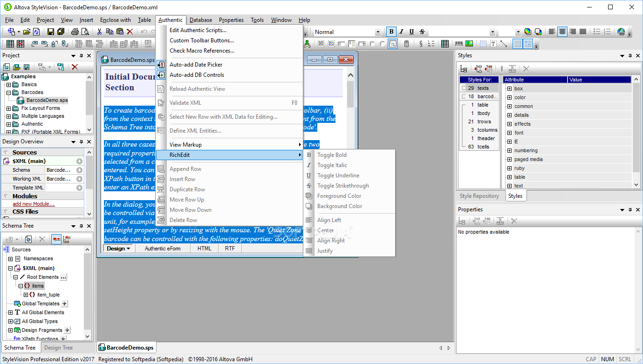Click the add new Module link
This screenshot has width=643, height=364.
point(34,204)
